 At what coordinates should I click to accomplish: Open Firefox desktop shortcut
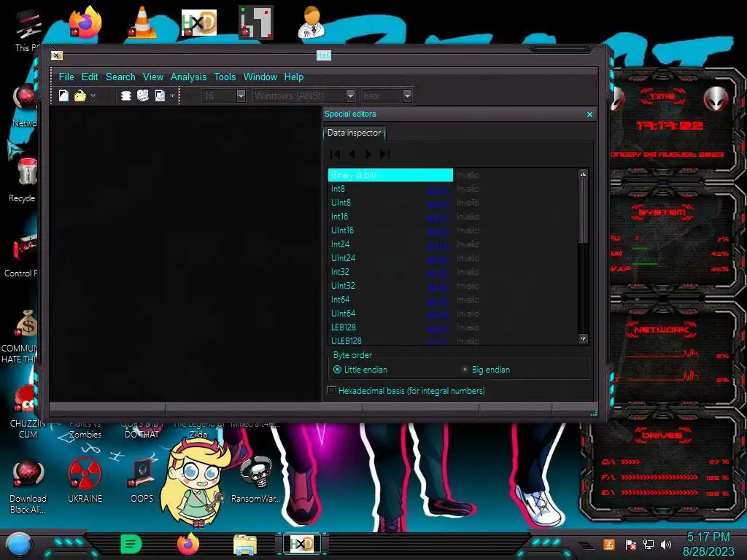click(x=85, y=23)
